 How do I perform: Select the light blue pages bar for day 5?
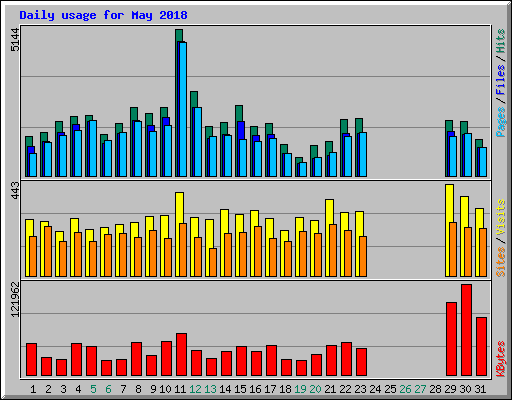coord(93,148)
